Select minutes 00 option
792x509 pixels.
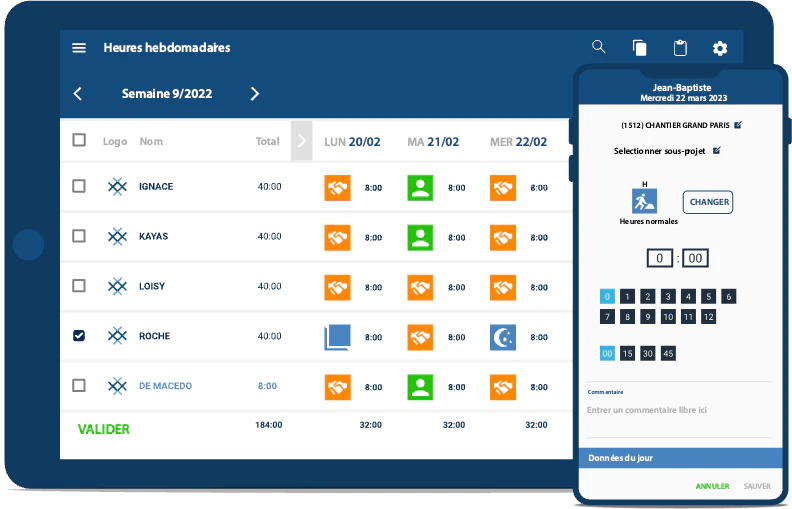[607, 353]
